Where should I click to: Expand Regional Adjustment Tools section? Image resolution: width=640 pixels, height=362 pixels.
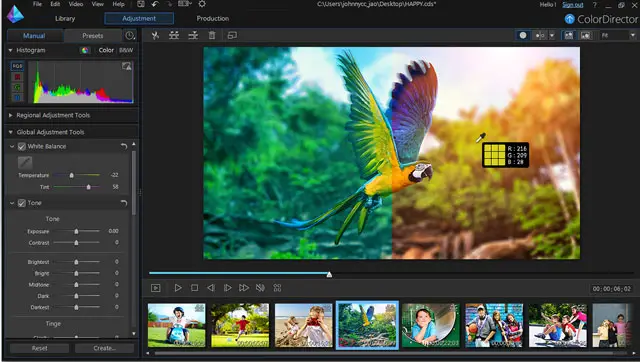(10, 115)
